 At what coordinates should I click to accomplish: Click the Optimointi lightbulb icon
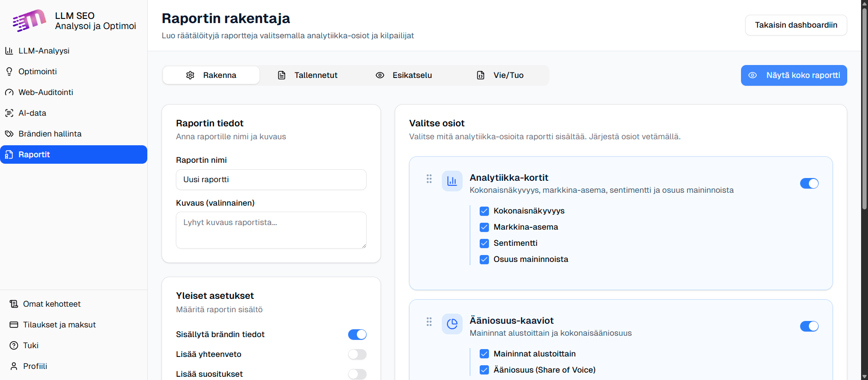point(9,71)
